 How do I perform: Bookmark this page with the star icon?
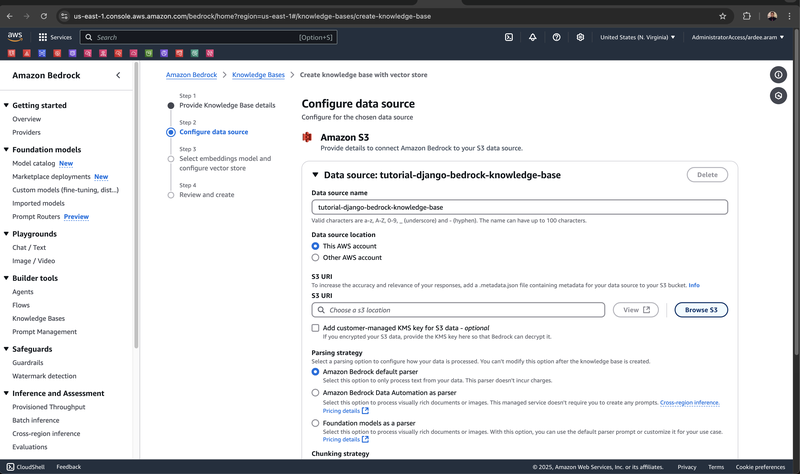tap(722, 16)
